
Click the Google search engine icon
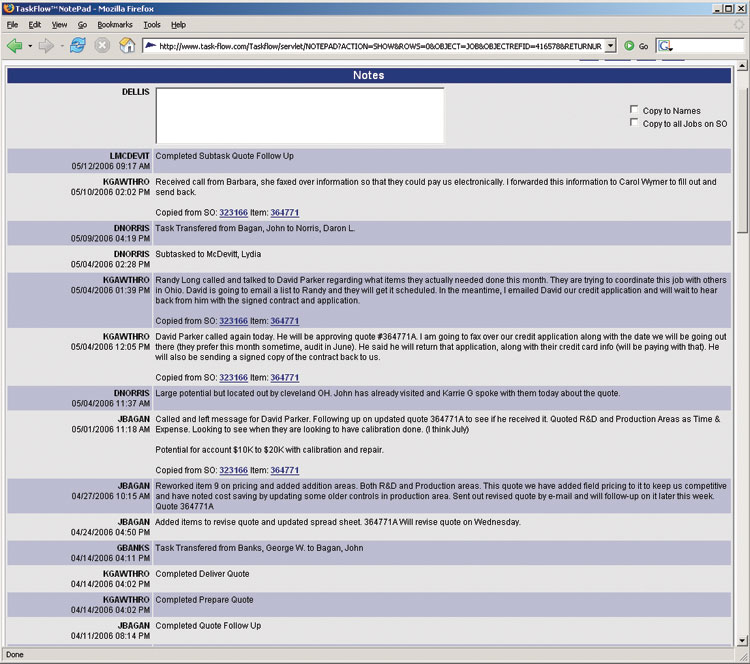click(665, 46)
